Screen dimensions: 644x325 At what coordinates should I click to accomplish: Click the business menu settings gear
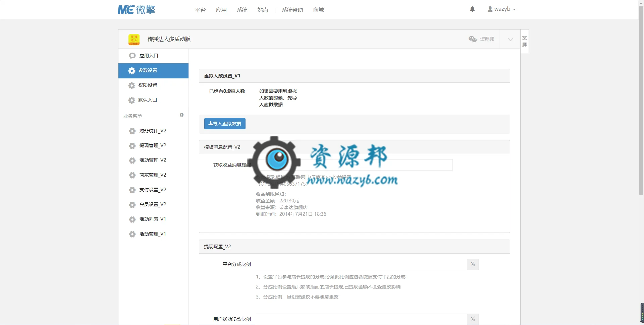point(181,115)
